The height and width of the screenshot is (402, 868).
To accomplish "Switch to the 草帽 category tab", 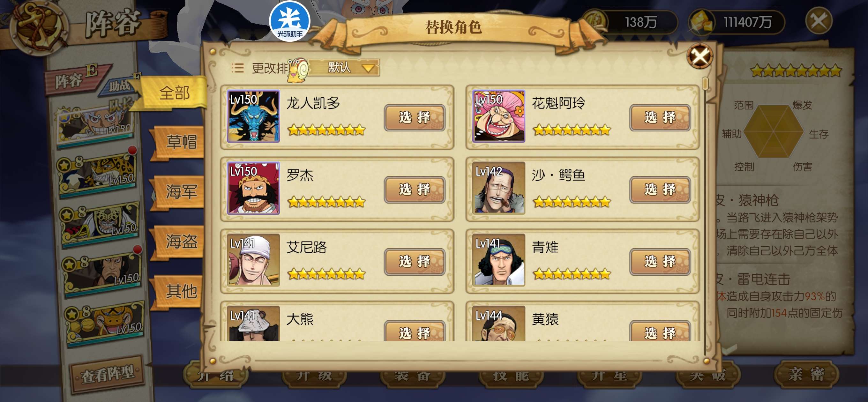I will coord(181,142).
